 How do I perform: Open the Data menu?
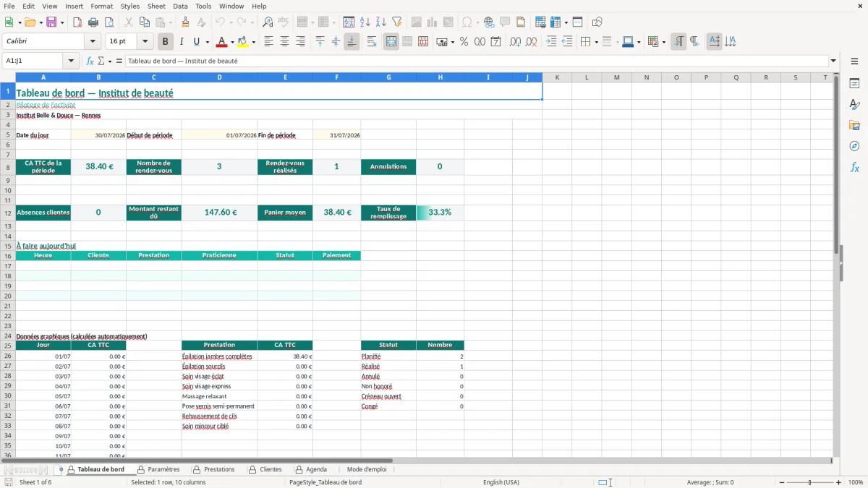[180, 6]
